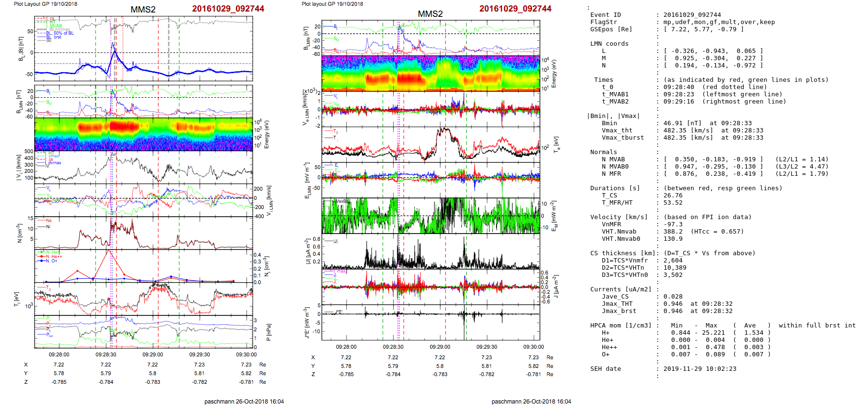Select the N MVAB0 normal '[ 0.947, -0.295, -0.130 ]'

(713, 167)
